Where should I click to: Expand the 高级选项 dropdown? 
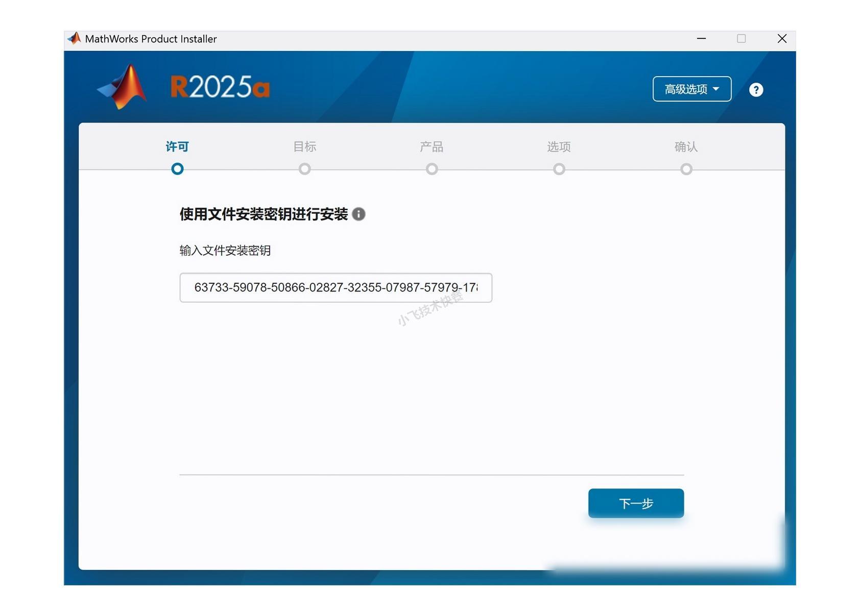coord(692,89)
